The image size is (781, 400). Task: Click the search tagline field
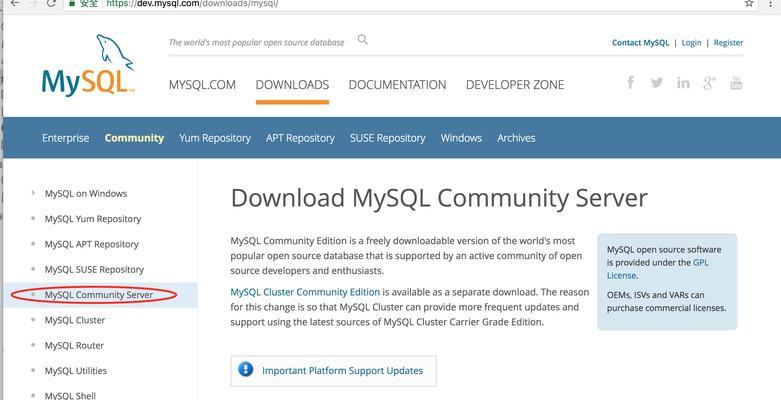point(257,43)
